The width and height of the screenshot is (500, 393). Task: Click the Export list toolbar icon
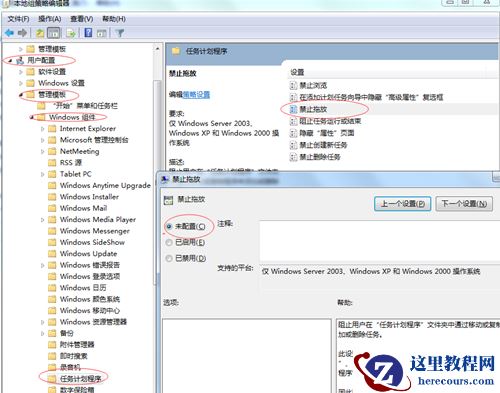pyautogui.click(x=71, y=33)
